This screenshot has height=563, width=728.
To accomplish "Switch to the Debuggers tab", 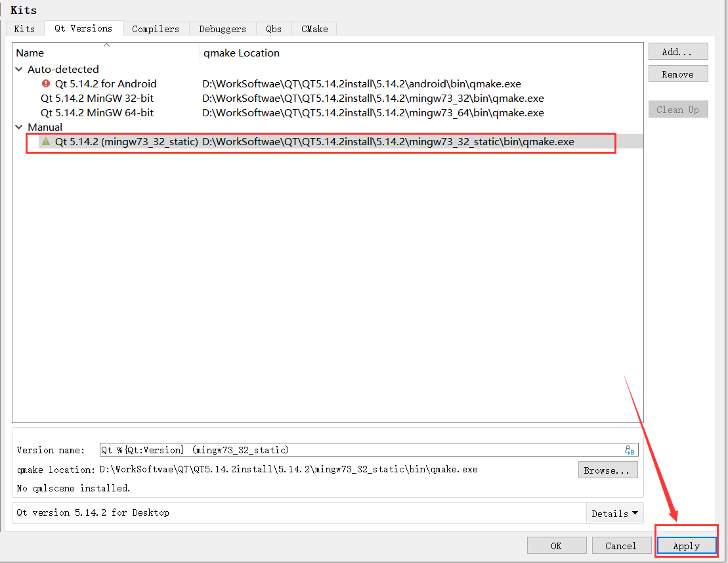I will [x=223, y=28].
